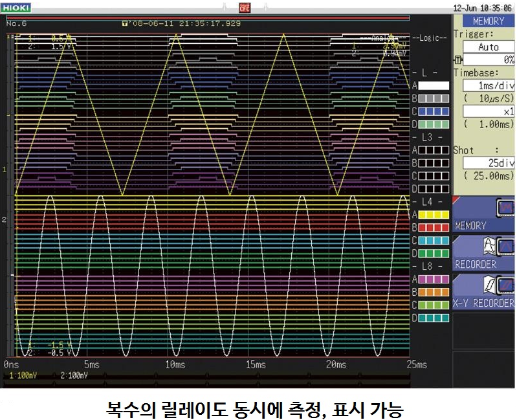Select L4 B red swatch
517x420 pixels.
(434, 228)
